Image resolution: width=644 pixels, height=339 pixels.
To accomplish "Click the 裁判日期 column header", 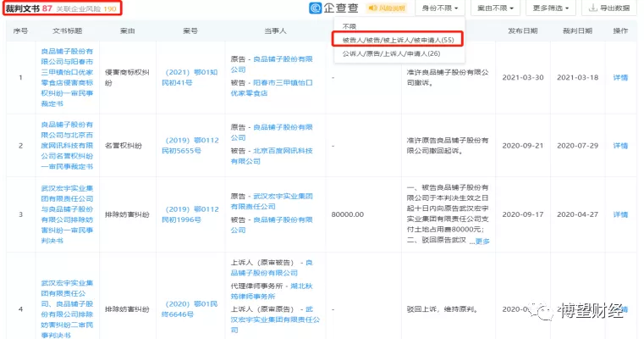I will [x=577, y=31].
